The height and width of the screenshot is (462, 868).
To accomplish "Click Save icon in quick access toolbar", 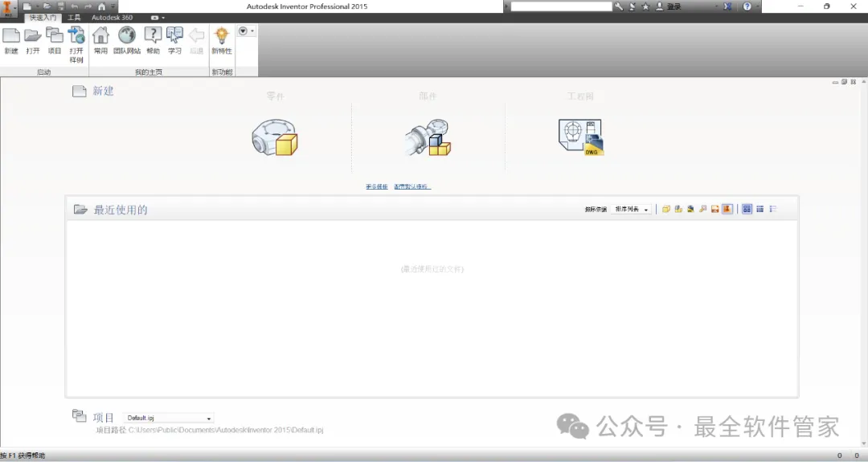I will (61, 6).
